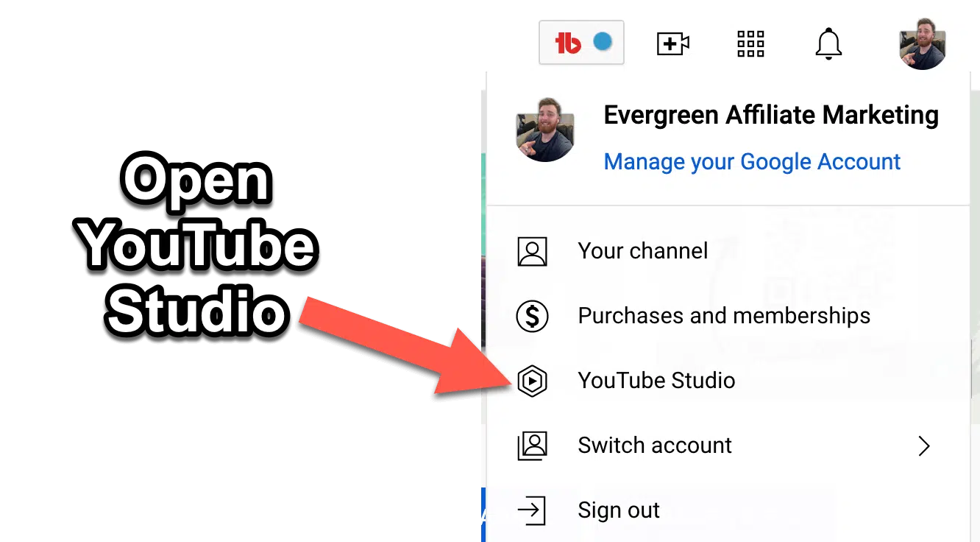Open the notifications bell

[x=828, y=43]
